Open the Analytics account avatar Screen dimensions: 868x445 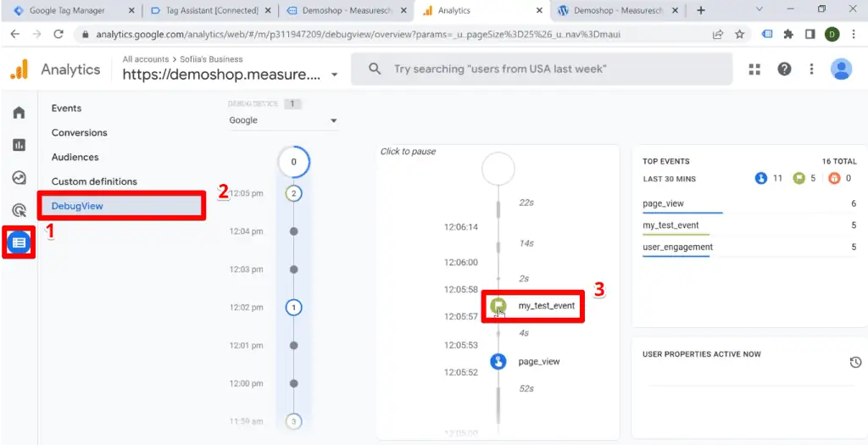point(841,70)
